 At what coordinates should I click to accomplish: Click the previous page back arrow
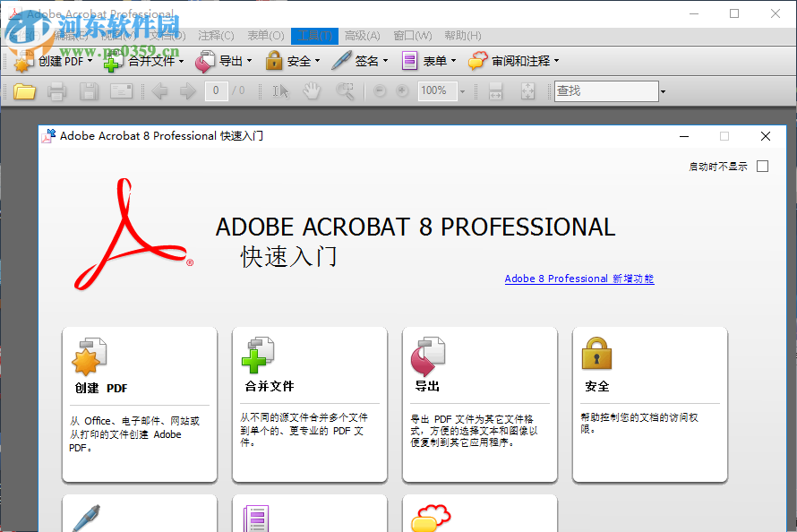click(x=160, y=90)
